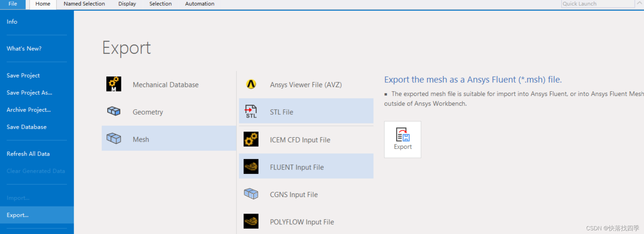This screenshot has height=234, width=644.
Task: Choose Ansys Viewer File (AVZ) label
Action: pos(306,85)
